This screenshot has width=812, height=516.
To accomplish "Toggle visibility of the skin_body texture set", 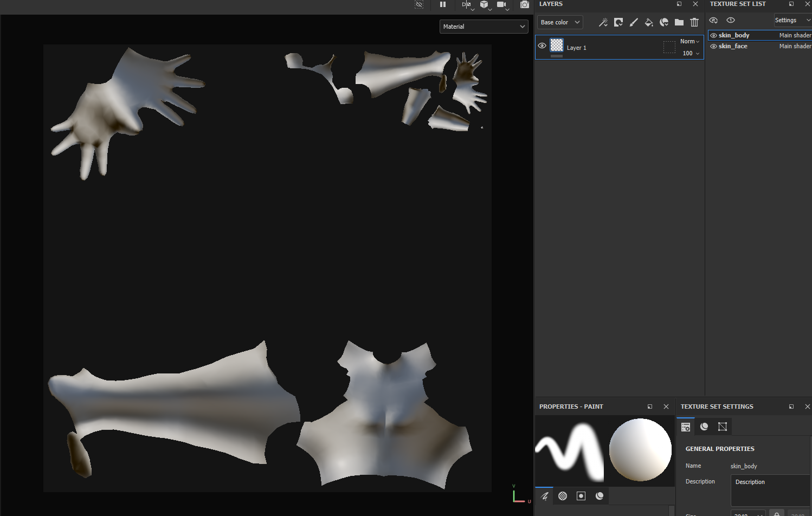I will pyautogui.click(x=713, y=35).
